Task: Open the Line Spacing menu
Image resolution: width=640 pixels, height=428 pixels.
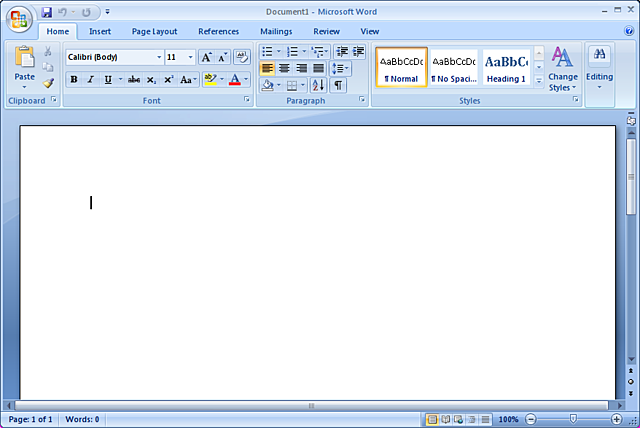Action: coord(340,68)
